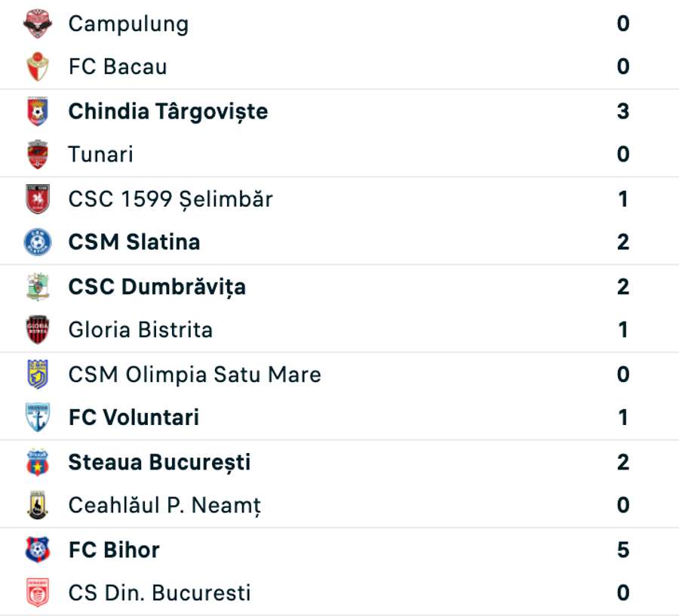Screen dimensions: 679x616
Task: Click the FC Voluntari anchor logo
Action: [38, 417]
